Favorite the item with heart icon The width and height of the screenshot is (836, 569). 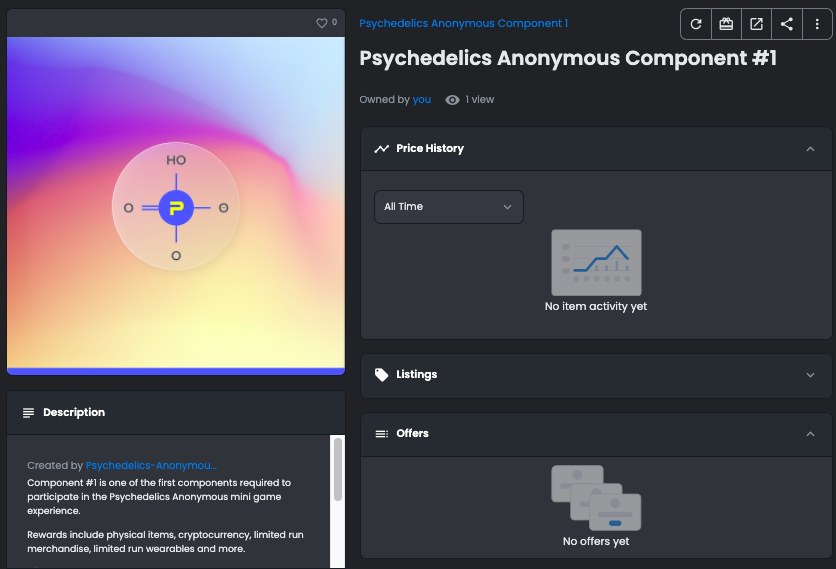(x=321, y=23)
